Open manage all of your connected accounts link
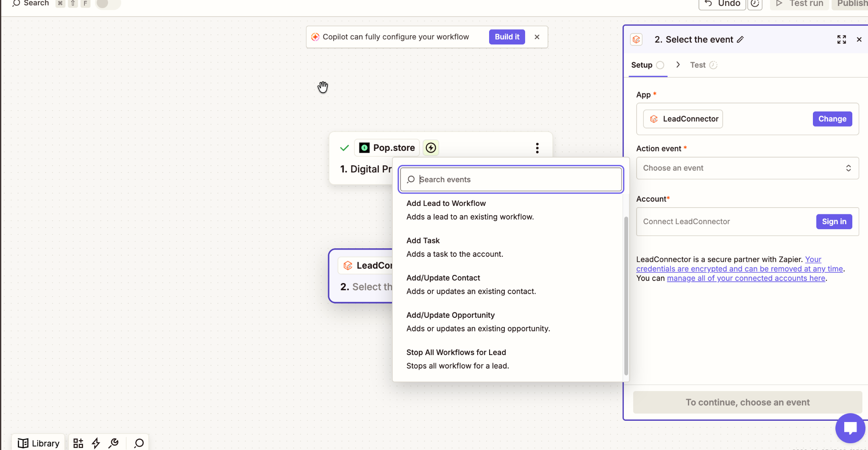This screenshot has height=450, width=868. click(746, 278)
